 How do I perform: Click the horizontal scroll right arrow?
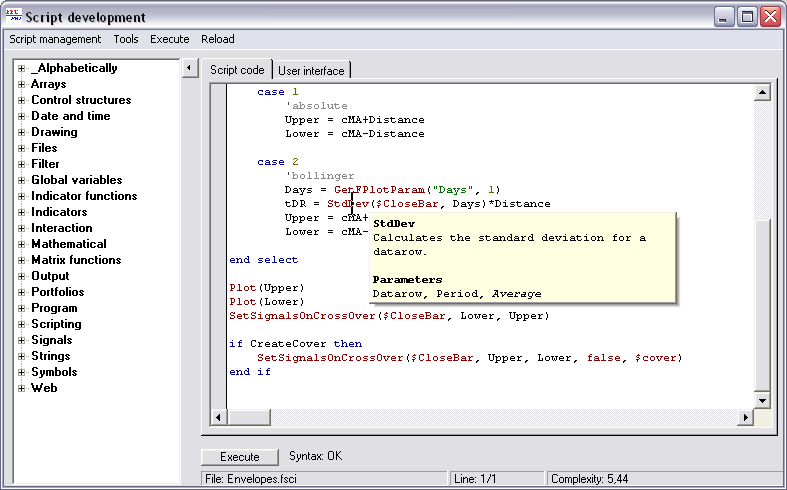pos(745,416)
